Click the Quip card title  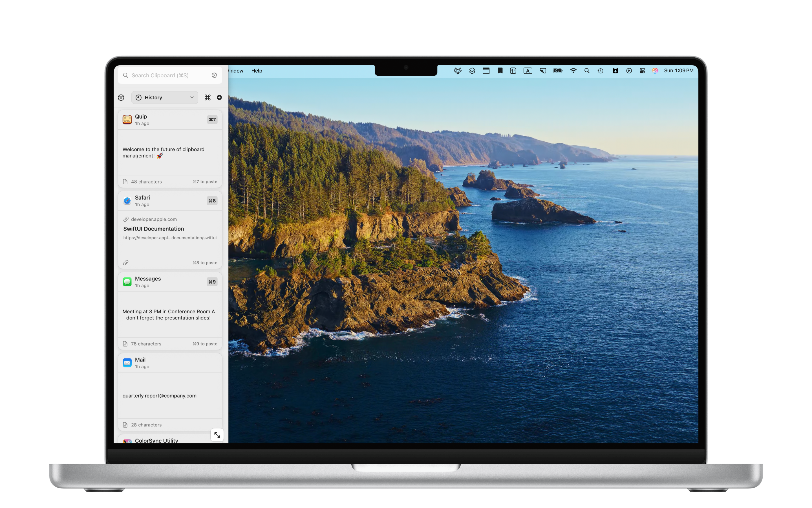(x=141, y=117)
